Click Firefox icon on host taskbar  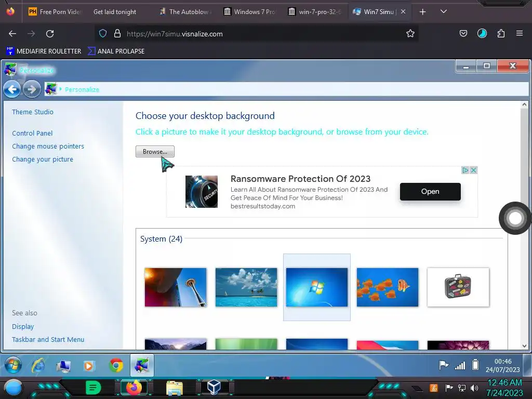pyautogui.click(x=134, y=388)
